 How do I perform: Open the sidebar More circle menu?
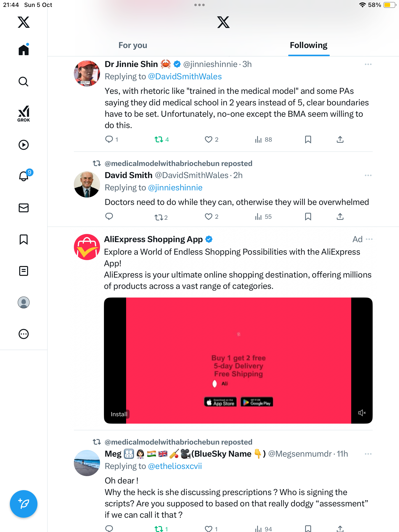tap(24, 334)
